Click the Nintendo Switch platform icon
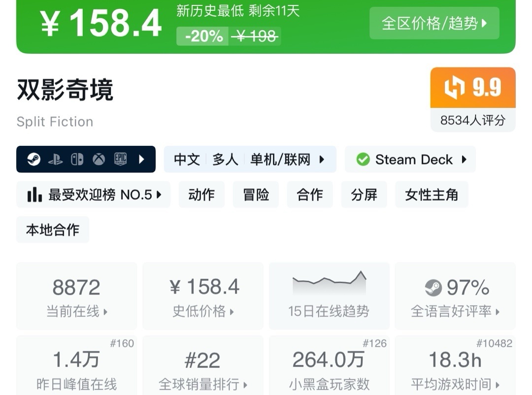 (77, 159)
